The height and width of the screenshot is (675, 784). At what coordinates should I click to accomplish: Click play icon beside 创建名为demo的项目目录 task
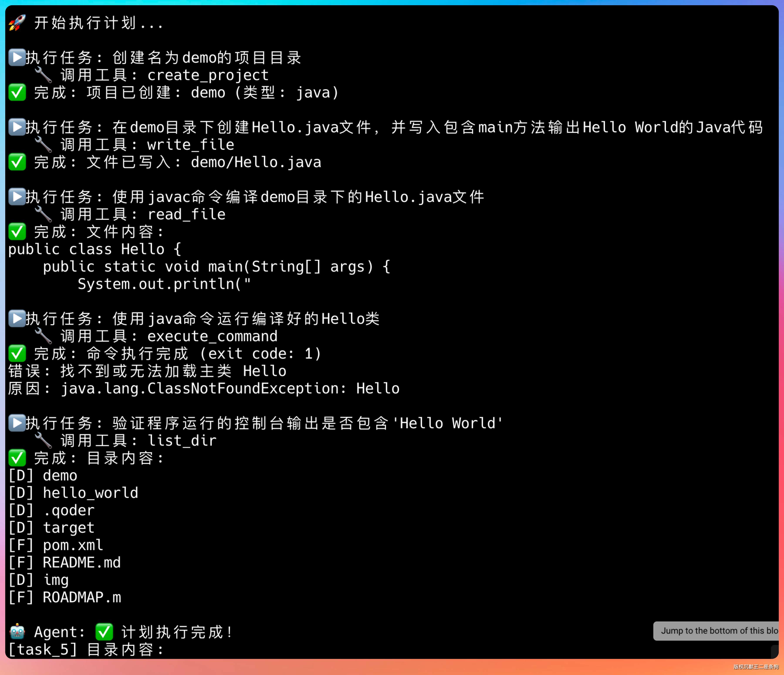point(17,57)
